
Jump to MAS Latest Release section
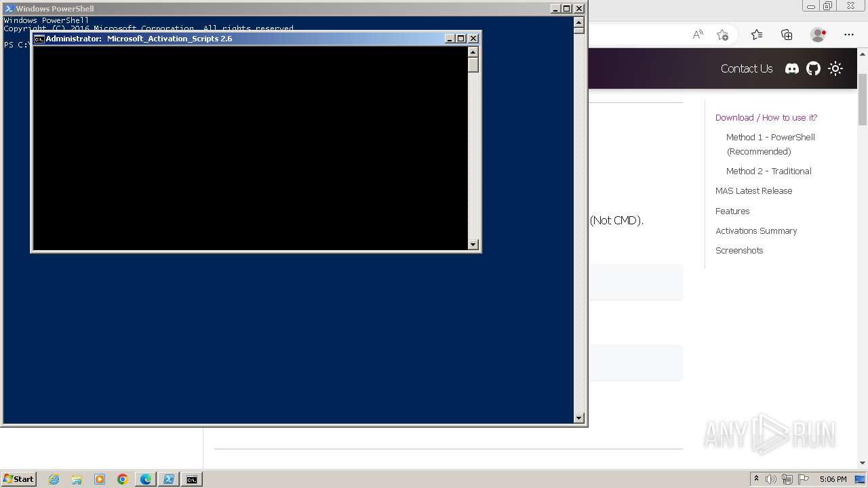[x=753, y=190]
